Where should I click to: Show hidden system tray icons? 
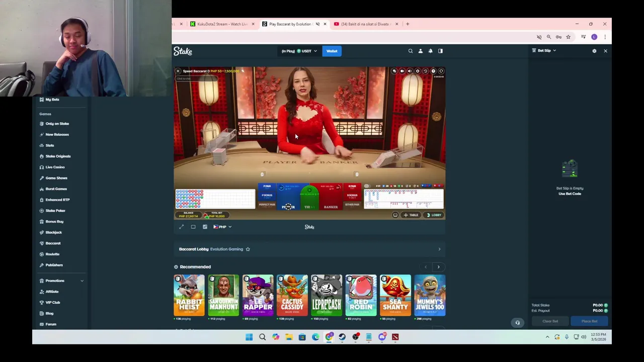pos(547,337)
